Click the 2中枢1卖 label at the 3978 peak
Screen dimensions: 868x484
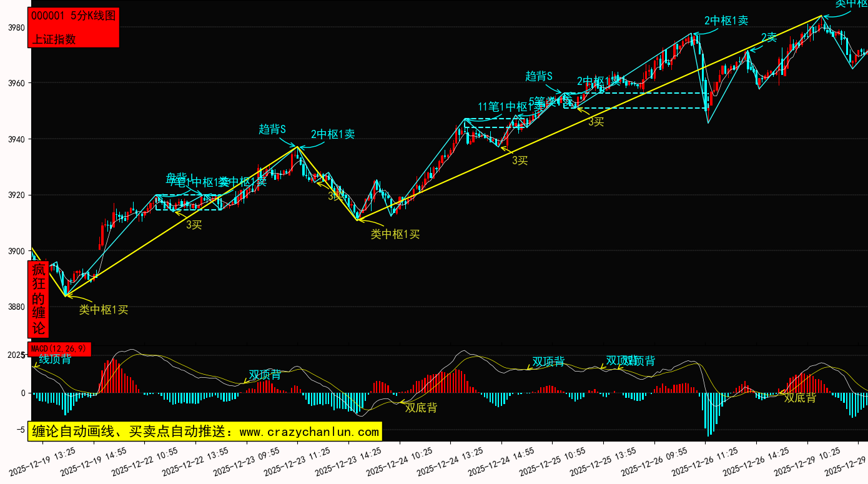click(x=726, y=20)
